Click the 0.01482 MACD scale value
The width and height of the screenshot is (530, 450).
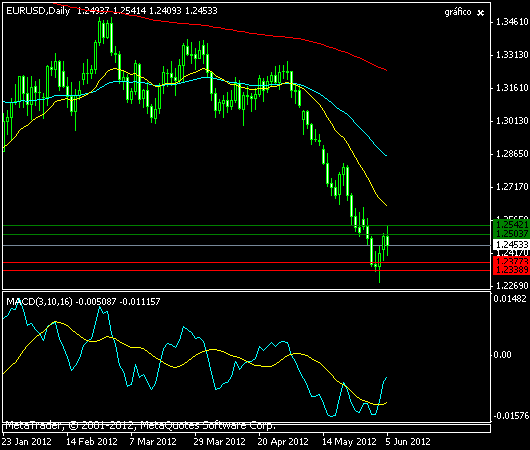[x=510, y=299]
